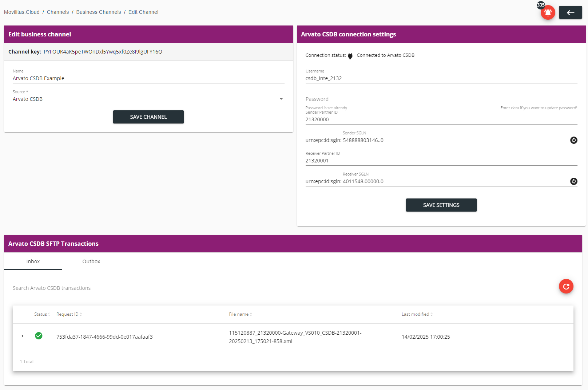Click 'Arvato CSDB connection settings' header
This screenshot has width=588, height=390.
441,34
